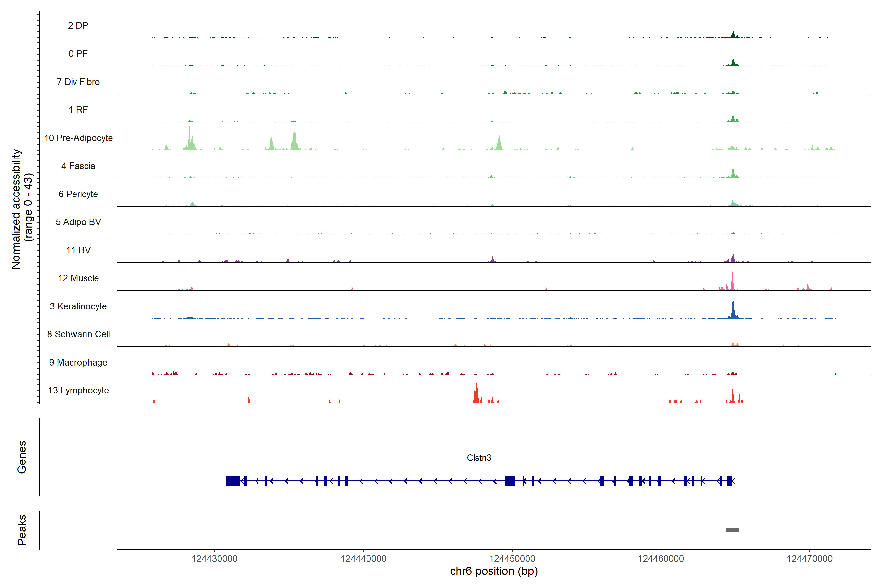Click the 8 Schwann Cell track label
The image size is (882, 588).
point(78,334)
